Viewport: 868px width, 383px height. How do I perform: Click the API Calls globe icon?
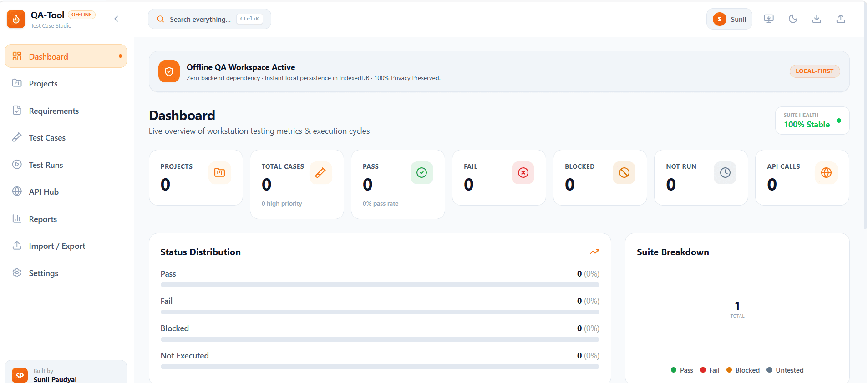coord(826,173)
